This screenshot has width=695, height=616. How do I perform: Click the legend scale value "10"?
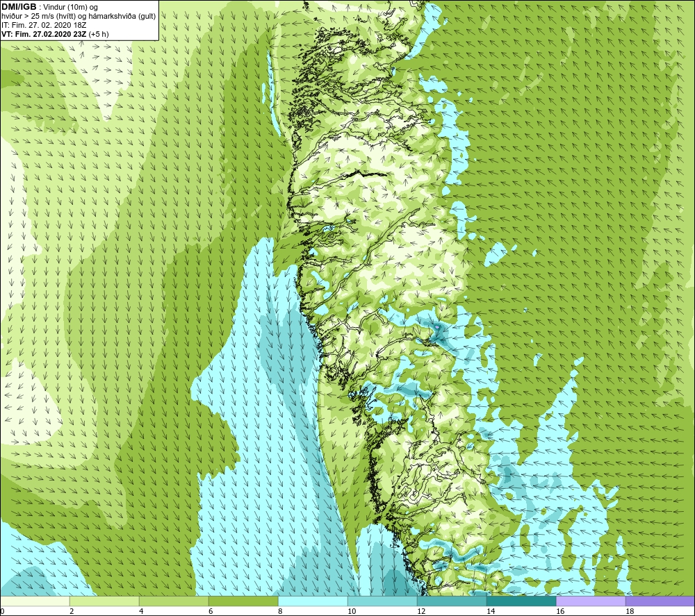coord(352,611)
